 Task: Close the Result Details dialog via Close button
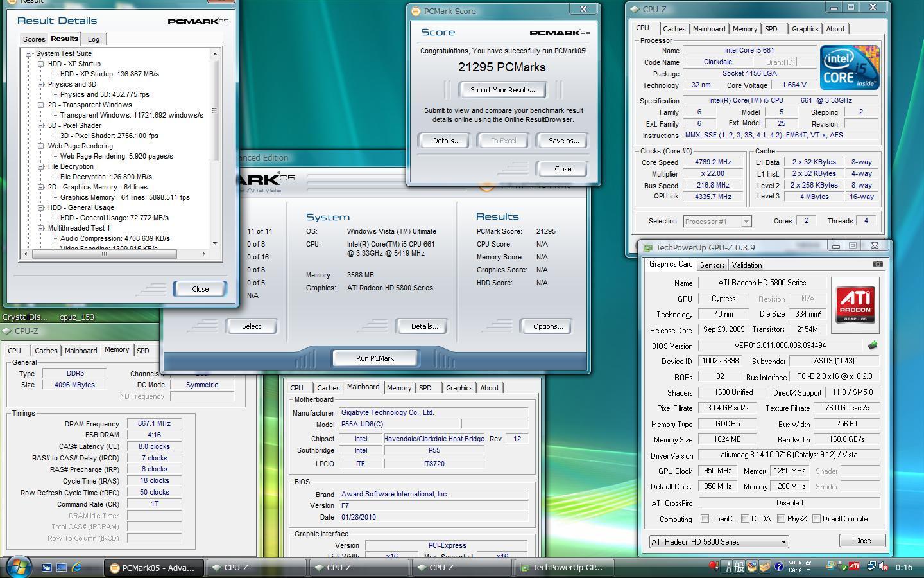click(200, 289)
